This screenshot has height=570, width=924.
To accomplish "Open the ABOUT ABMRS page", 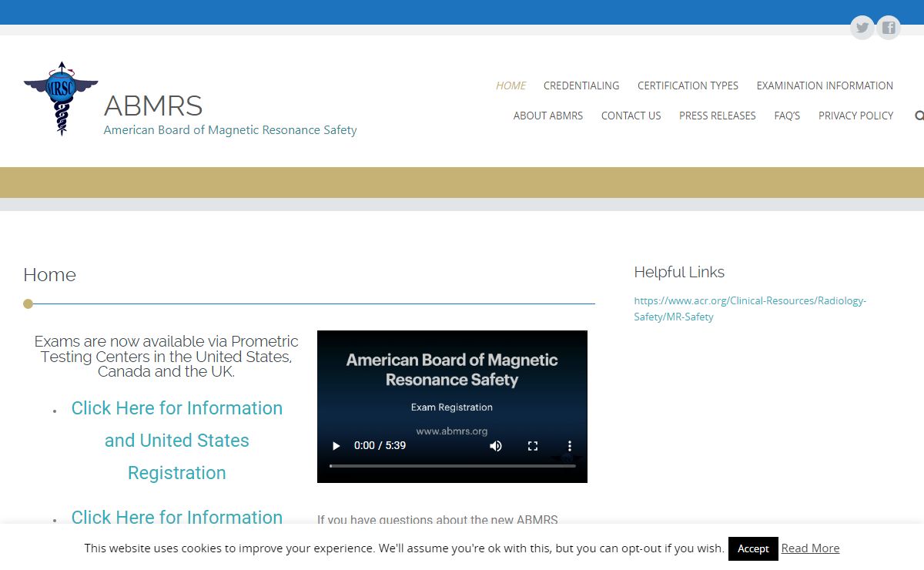I will pos(548,116).
